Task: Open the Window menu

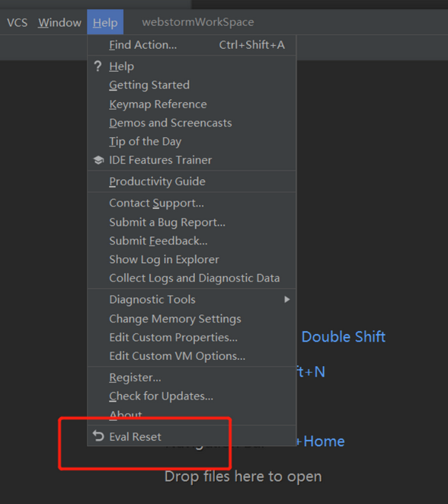Action: [59, 23]
